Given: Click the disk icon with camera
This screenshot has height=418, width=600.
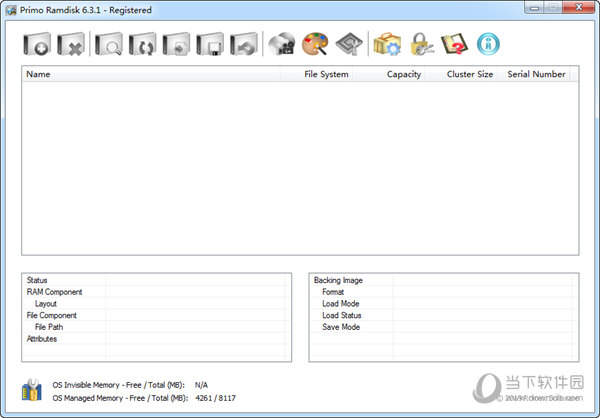Looking at the screenshot, I should click(x=281, y=44).
